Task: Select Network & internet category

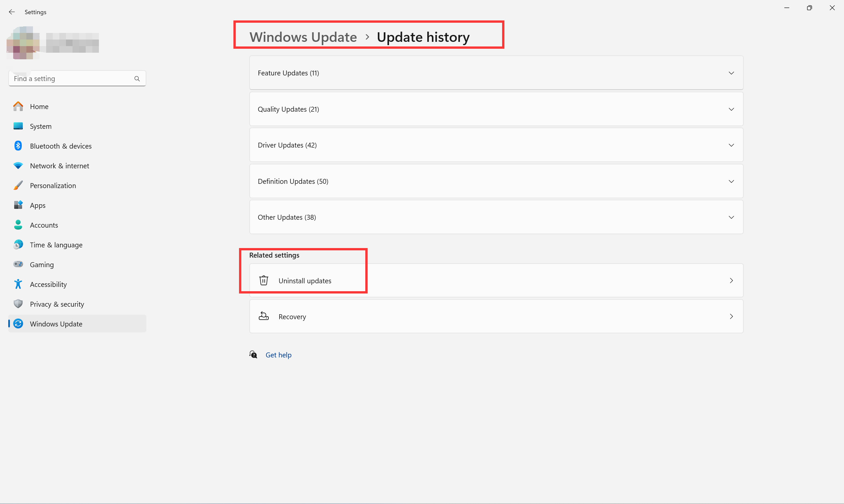Action: coord(77,166)
